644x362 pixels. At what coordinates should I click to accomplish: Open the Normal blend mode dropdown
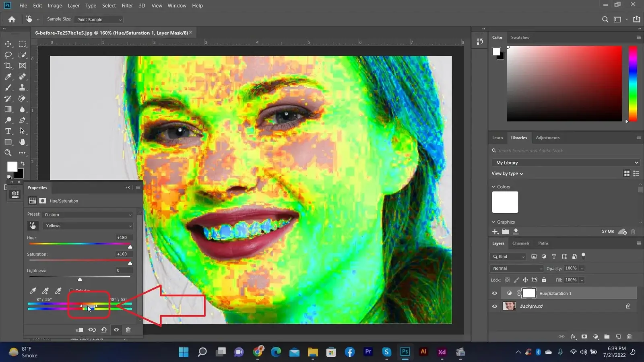point(517,268)
